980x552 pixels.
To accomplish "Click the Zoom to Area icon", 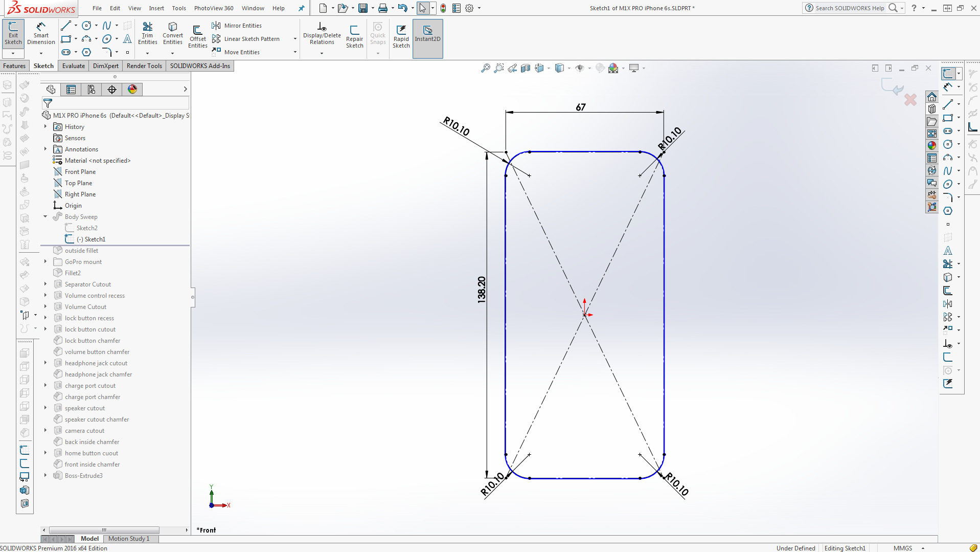I will [498, 68].
